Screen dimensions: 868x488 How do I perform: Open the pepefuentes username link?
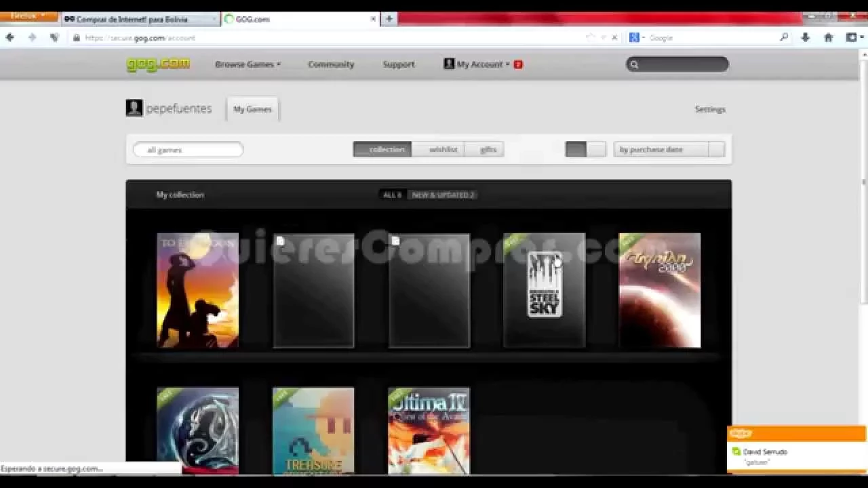tap(179, 108)
